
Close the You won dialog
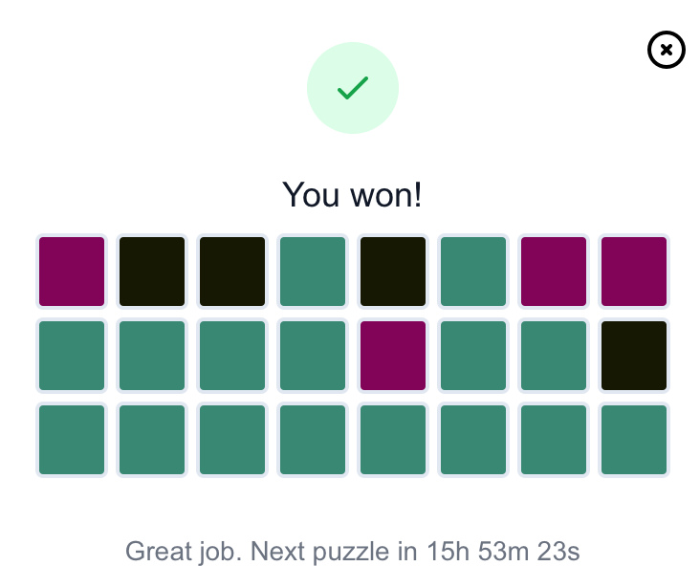[667, 50]
